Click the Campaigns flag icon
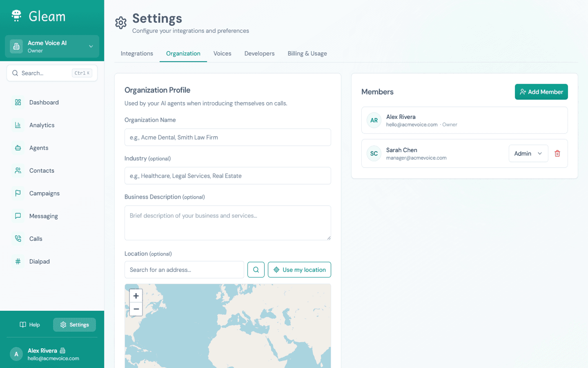The image size is (588, 368). tap(18, 193)
